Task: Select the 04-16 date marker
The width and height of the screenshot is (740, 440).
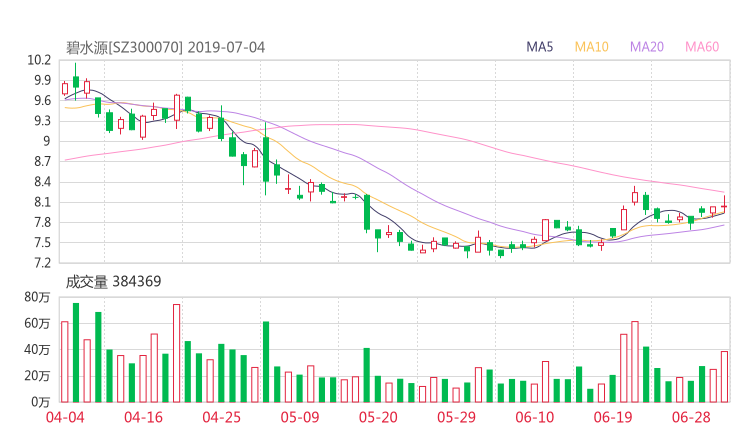Action: click(143, 418)
